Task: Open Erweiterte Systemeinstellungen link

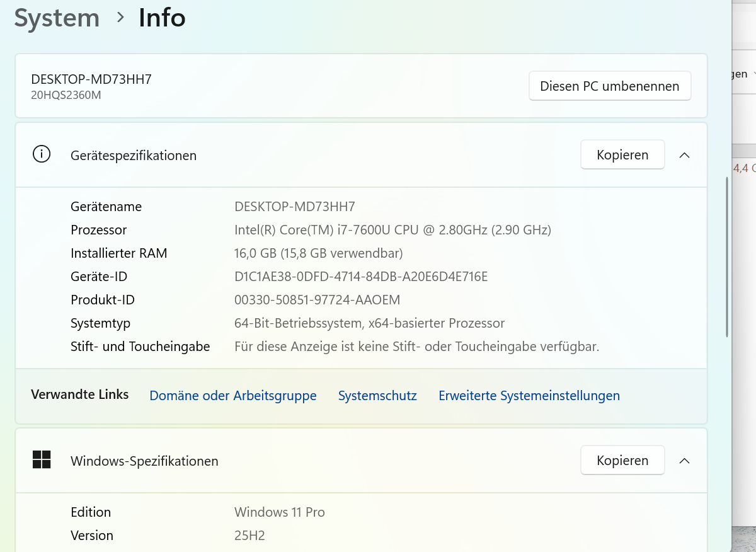Action: tap(529, 396)
